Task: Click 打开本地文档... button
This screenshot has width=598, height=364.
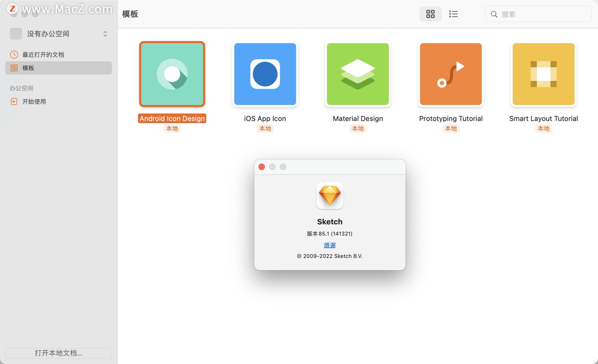Action: (x=59, y=353)
